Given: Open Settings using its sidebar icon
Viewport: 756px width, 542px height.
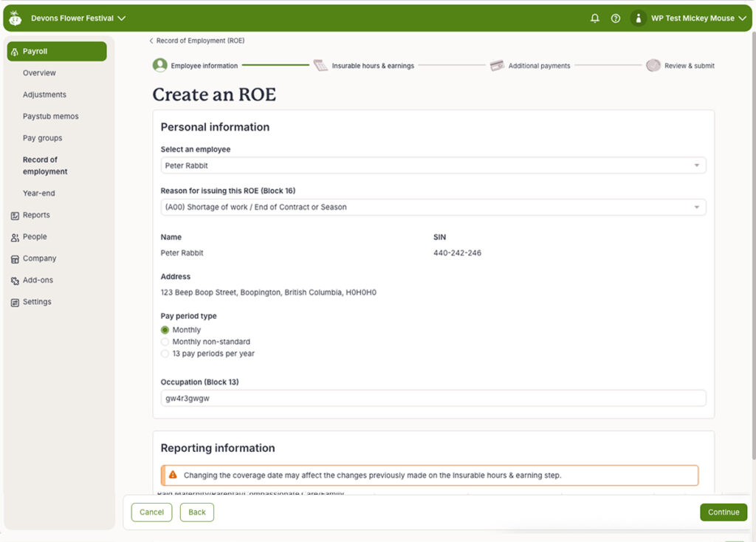Looking at the screenshot, I should (x=14, y=301).
